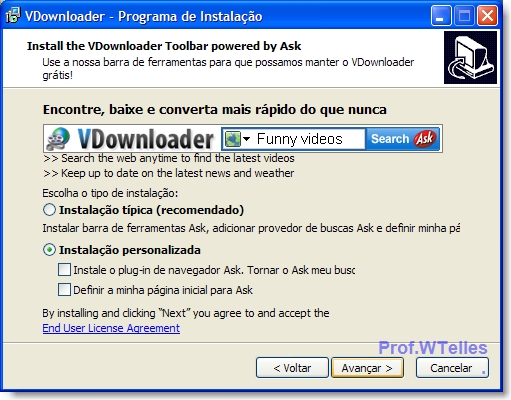Click 'Instalar barra de ferramentas Ask' description
The image size is (511, 400).
(251, 228)
